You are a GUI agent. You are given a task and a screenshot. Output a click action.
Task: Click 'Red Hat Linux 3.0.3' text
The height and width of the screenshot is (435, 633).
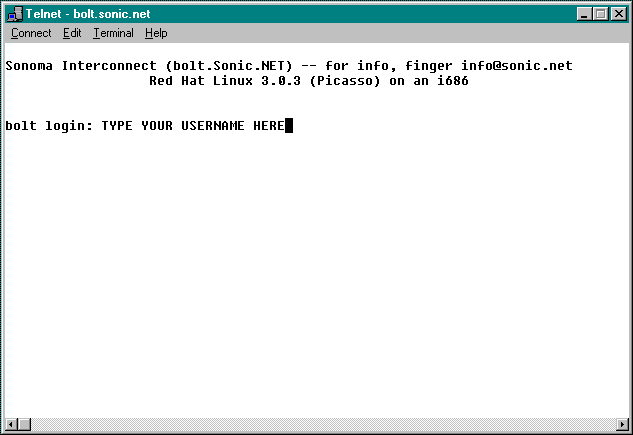coord(225,81)
